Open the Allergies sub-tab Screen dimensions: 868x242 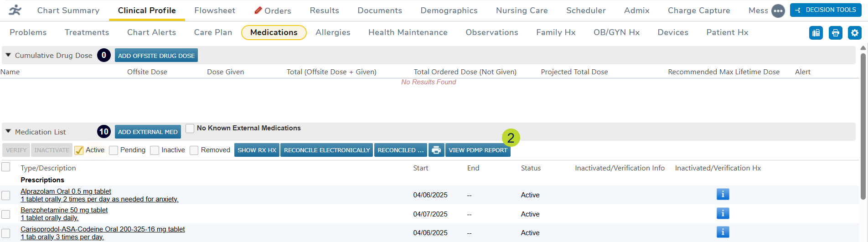(333, 32)
